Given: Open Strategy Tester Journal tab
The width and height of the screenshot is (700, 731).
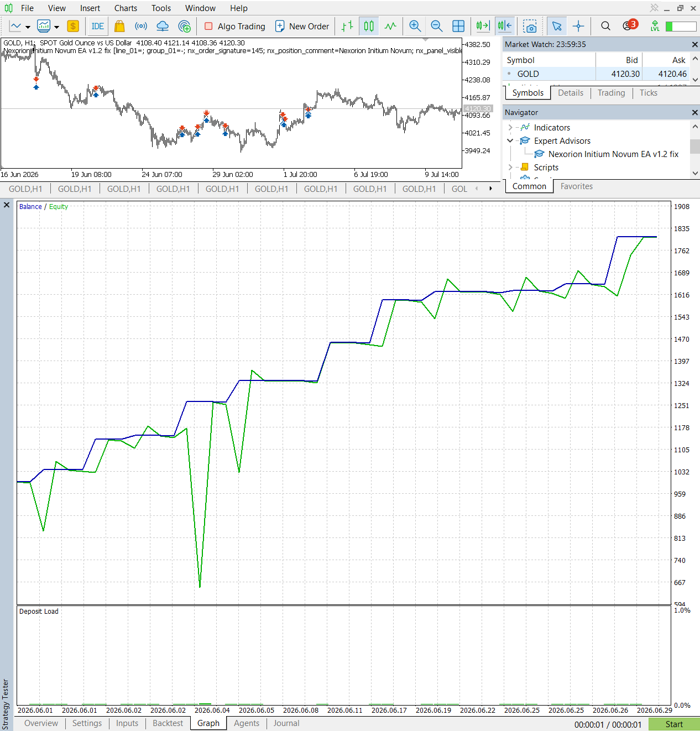Looking at the screenshot, I should 286,723.
